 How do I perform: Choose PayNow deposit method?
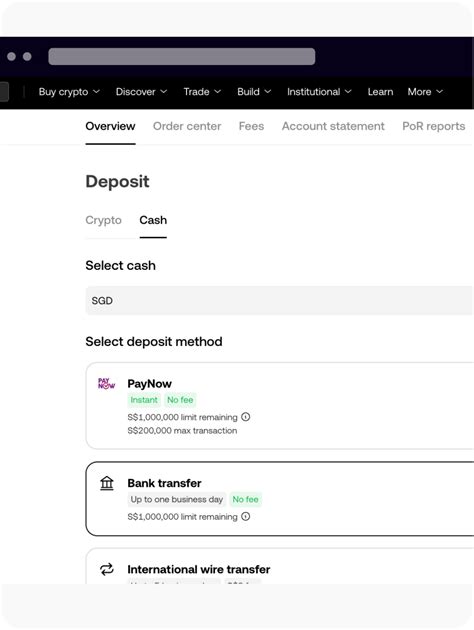coord(280,406)
